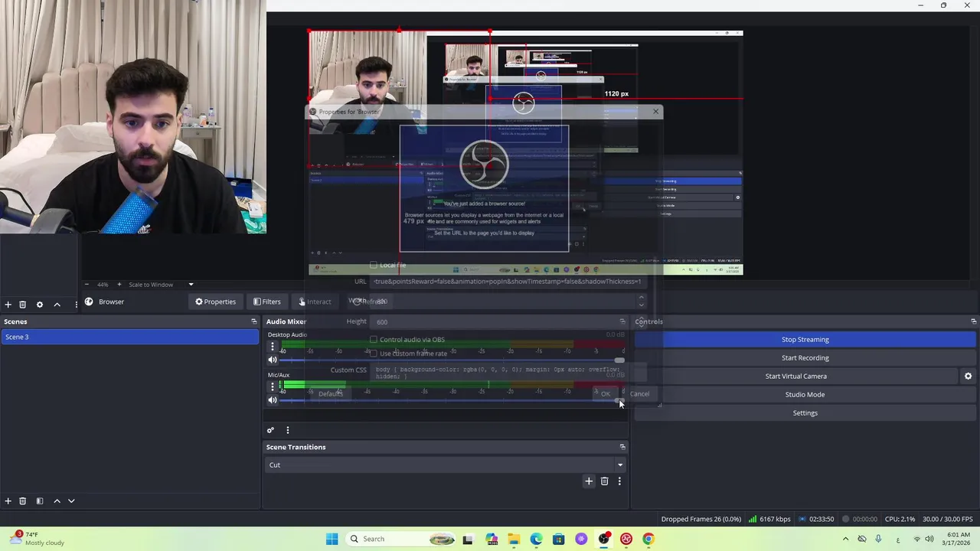Viewport: 980px width, 551px height.
Task: Remove transition using trash icon under Cut
Action: [604, 481]
